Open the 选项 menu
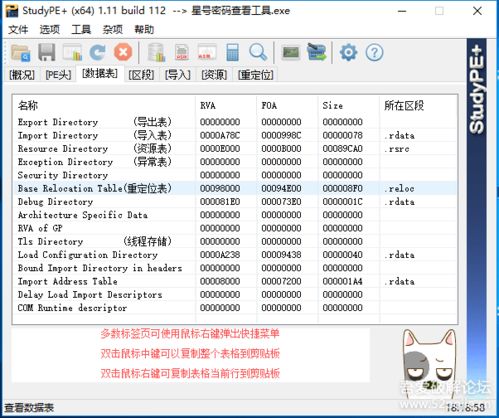The width and height of the screenshot is (499, 418). click(50, 30)
